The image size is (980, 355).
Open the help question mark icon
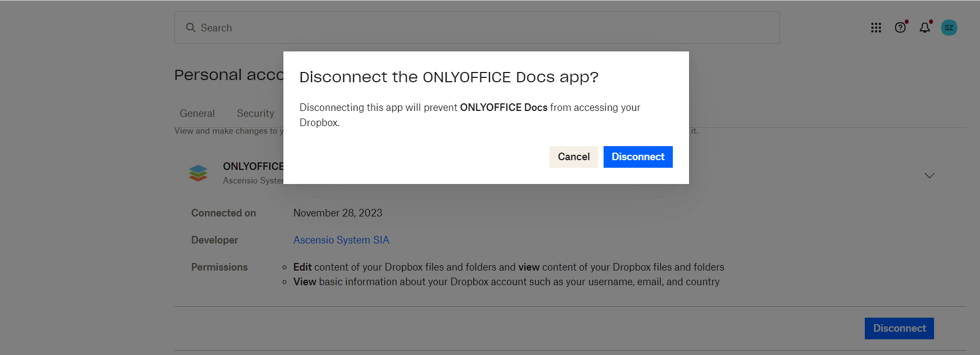point(900,28)
